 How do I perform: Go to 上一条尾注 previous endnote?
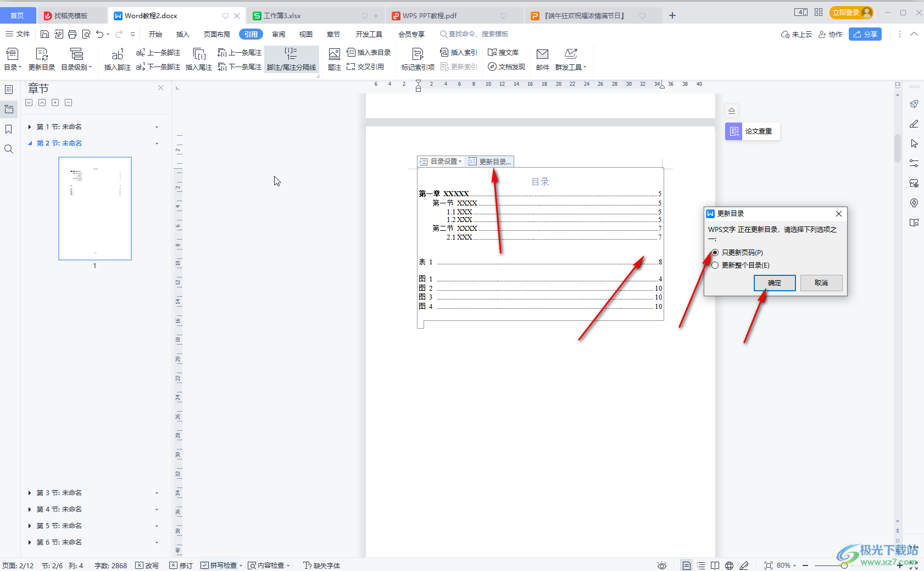(240, 53)
